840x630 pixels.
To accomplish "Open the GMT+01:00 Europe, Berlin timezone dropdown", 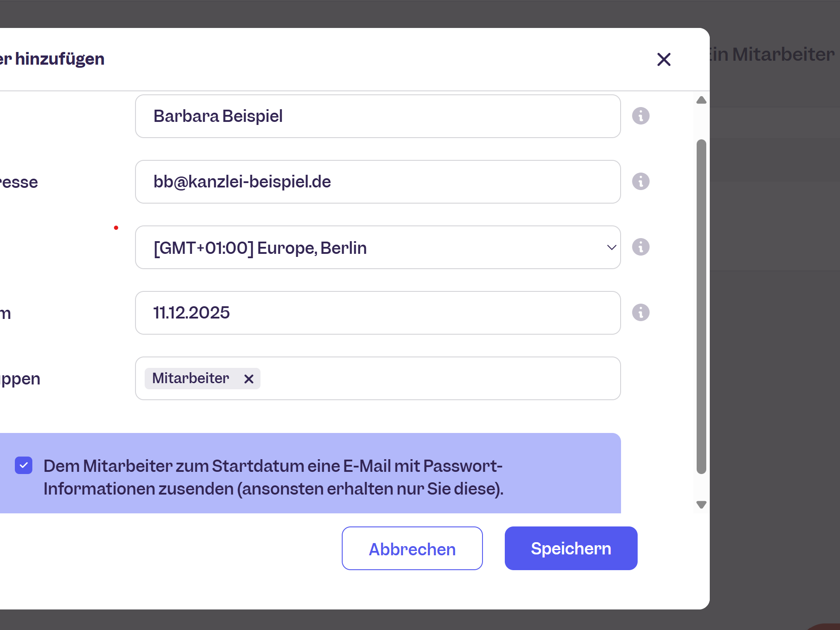I will point(378,247).
